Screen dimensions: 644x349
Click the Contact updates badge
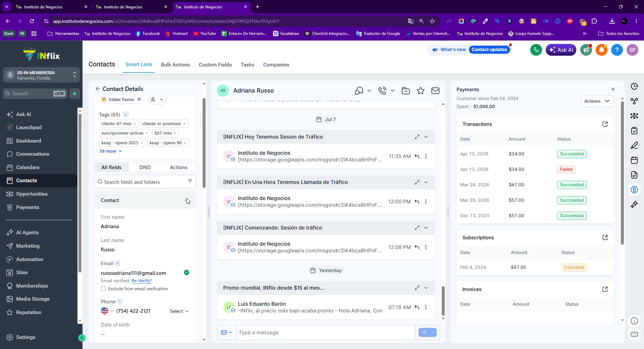[489, 50]
